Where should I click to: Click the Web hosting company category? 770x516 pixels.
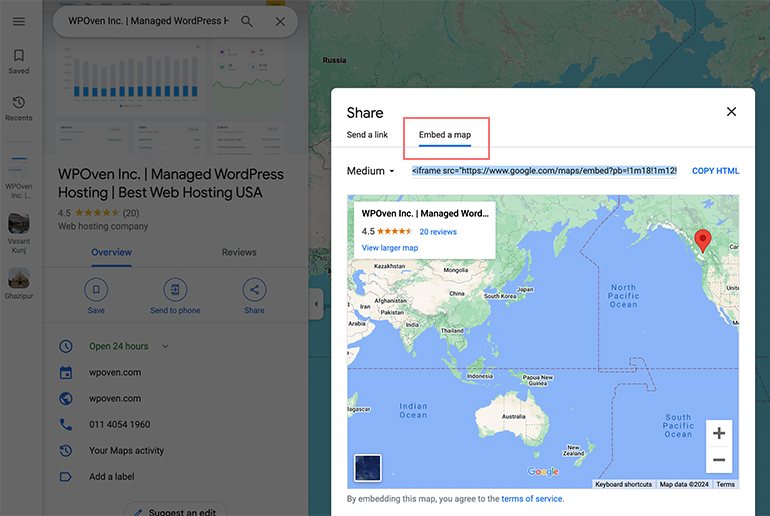103,226
